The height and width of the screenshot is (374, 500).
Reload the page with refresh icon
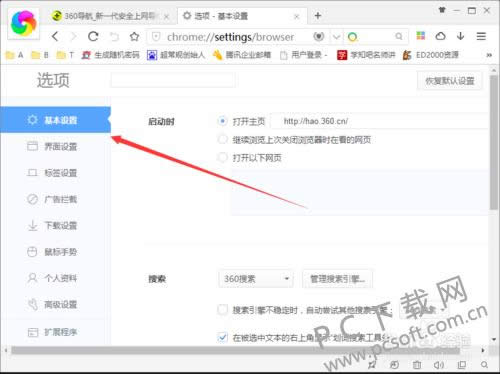point(93,36)
